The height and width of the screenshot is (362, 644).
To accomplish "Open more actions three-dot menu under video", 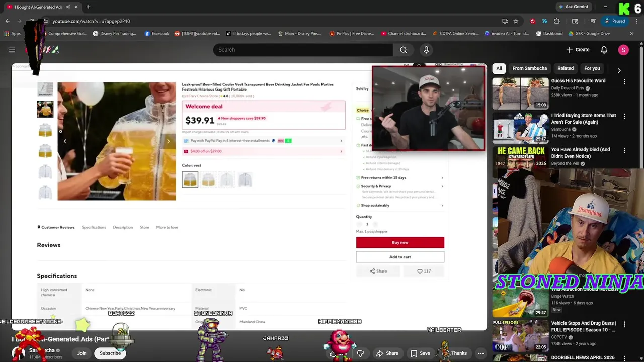I will (x=481, y=353).
